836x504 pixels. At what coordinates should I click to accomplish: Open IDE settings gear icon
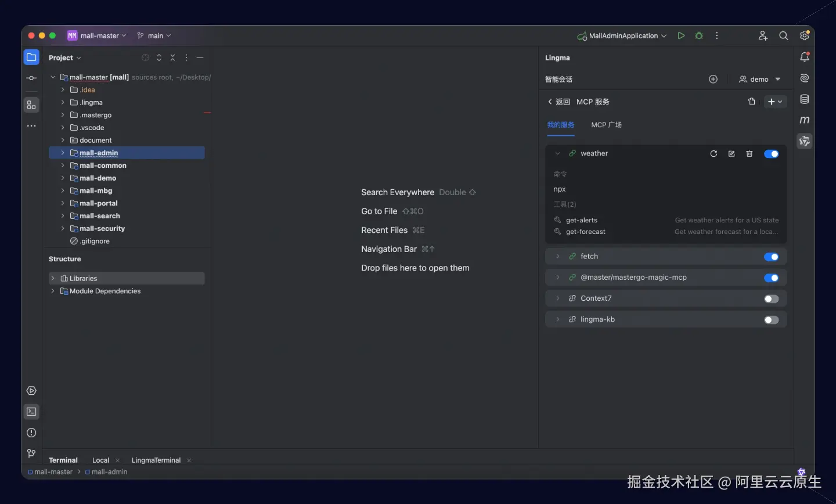tap(804, 35)
